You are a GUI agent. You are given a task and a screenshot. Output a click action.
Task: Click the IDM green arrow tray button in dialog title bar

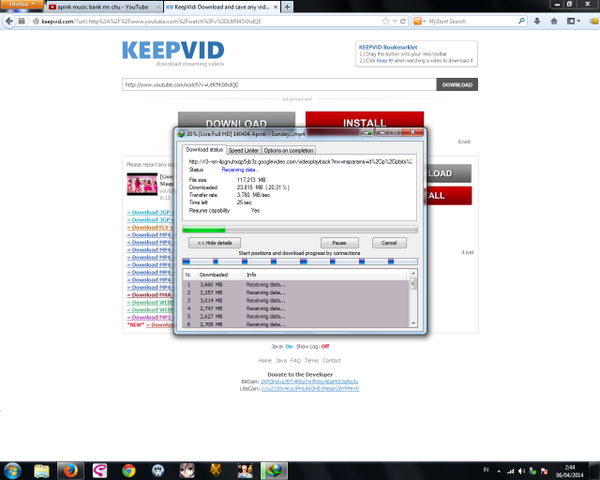pyautogui.click(x=367, y=132)
